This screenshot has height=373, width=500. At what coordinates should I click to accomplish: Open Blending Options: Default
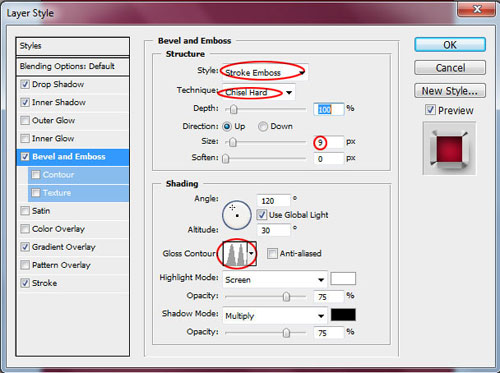[72, 66]
